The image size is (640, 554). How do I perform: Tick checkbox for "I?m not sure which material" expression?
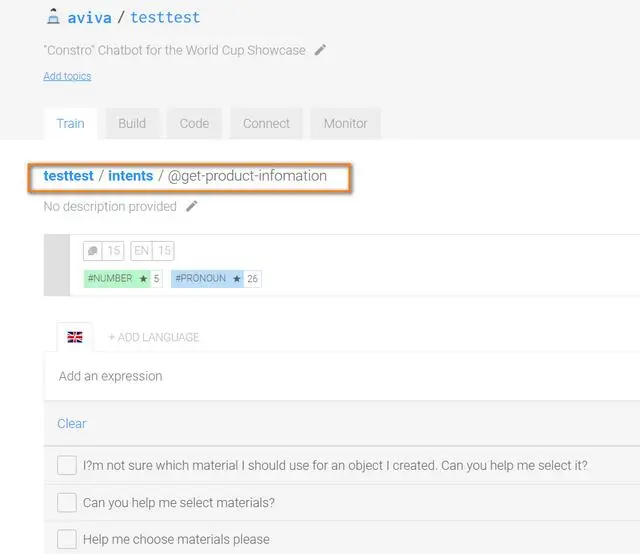pyautogui.click(x=67, y=465)
